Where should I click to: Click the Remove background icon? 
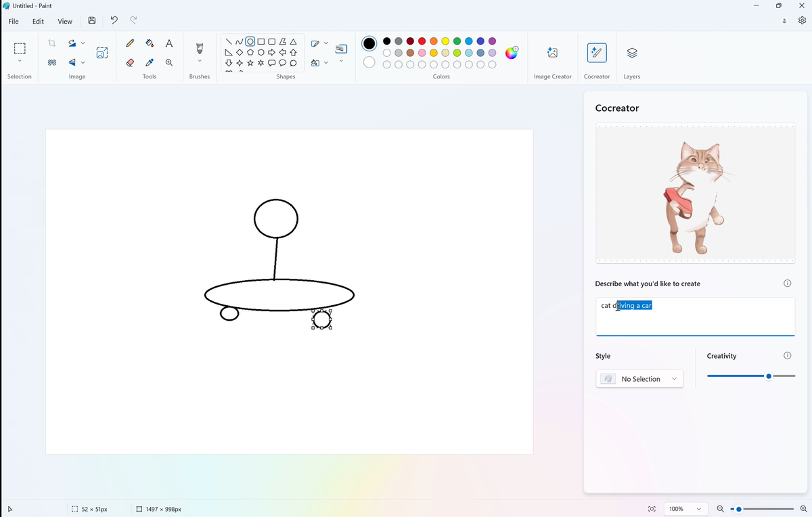(52, 62)
